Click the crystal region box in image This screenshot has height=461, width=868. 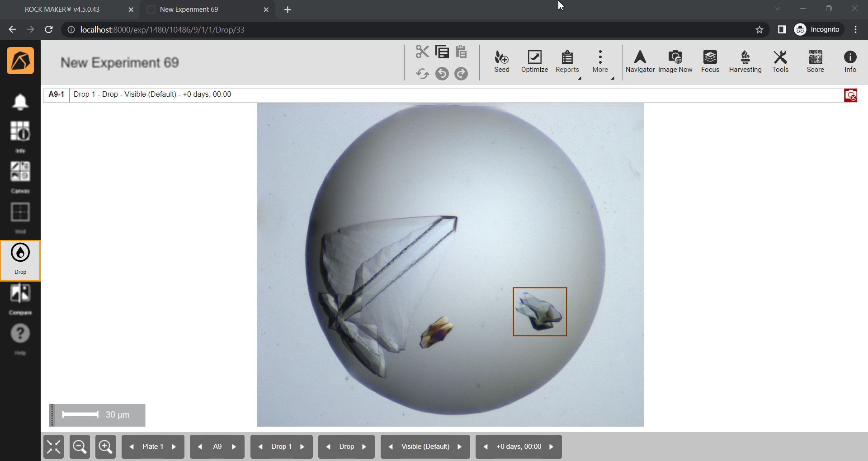pyautogui.click(x=540, y=312)
